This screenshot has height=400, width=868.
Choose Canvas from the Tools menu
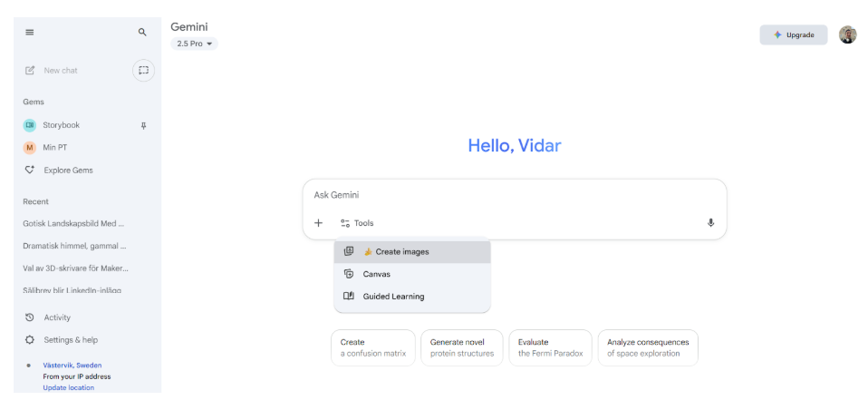[376, 274]
